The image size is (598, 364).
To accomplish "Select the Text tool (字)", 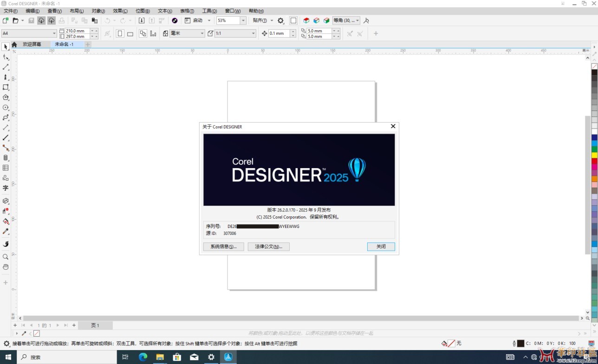I will (x=6, y=188).
